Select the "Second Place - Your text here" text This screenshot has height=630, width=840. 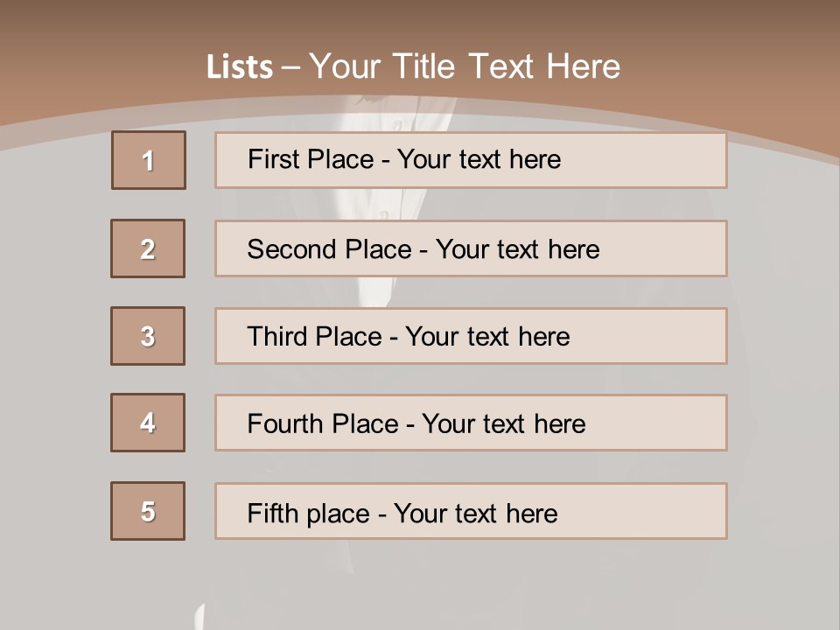[x=423, y=249]
